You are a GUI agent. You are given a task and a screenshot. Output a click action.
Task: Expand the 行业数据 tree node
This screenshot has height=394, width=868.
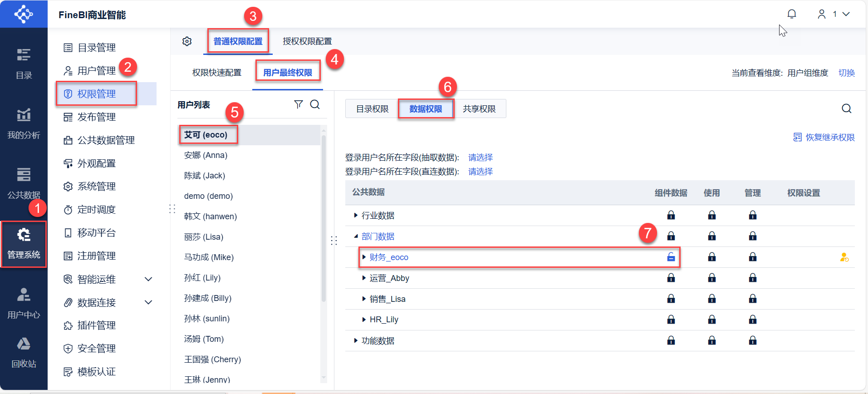coord(356,215)
